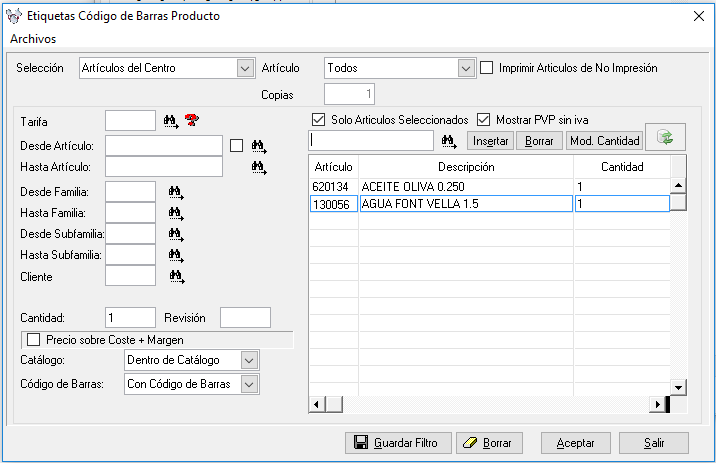
Task: Open Cliente lookup binoculars icon
Action: tap(177, 277)
